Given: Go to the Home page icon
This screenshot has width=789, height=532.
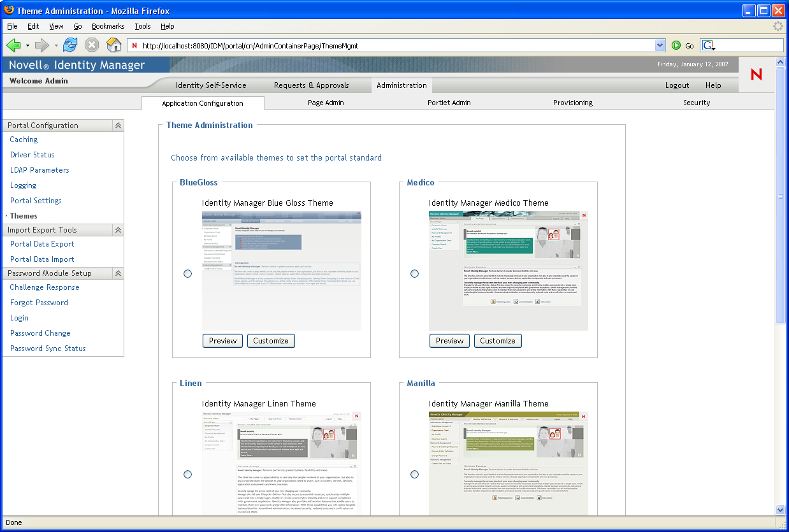Looking at the screenshot, I should coord(113,45).
